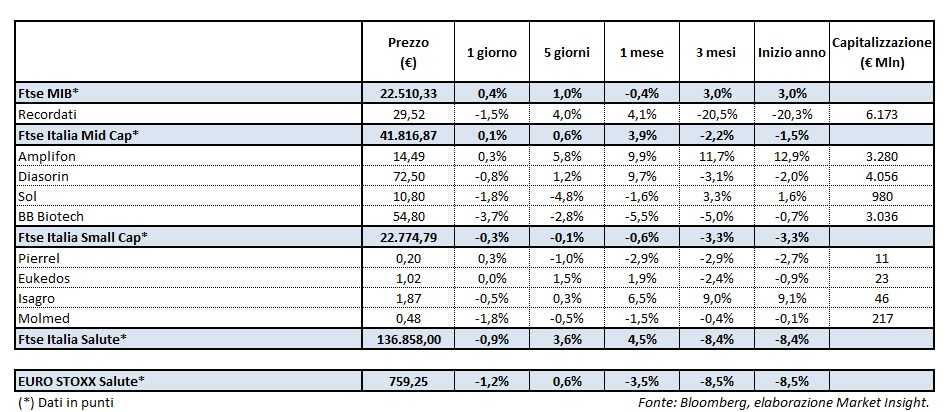Click the Eukedos row label
This screenshot has width=951, height=412.
click(43, 276)
